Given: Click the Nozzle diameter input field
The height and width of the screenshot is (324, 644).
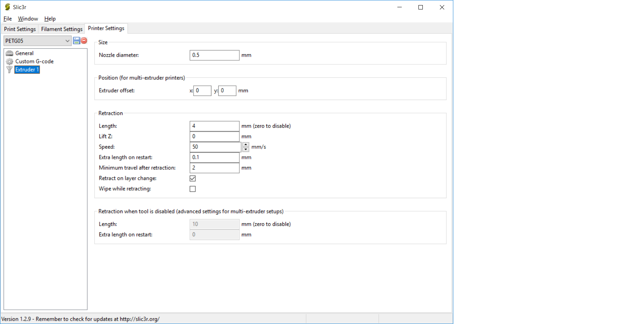Looking at the screenshot, I should tap(214, 55).
